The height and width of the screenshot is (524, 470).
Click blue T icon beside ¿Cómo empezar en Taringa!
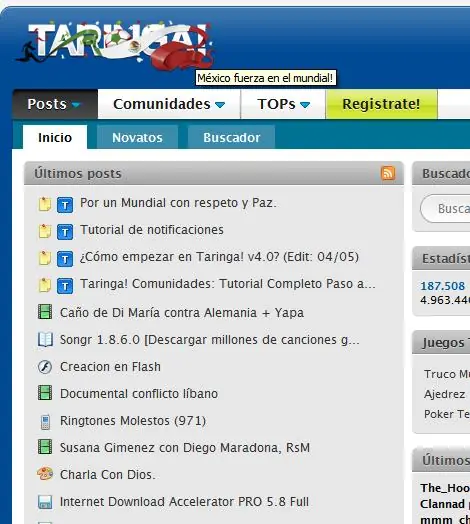coord(65,259)
